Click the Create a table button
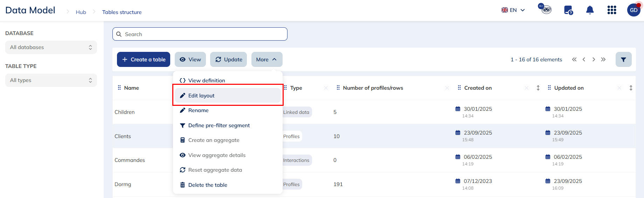 click(144, 60)
